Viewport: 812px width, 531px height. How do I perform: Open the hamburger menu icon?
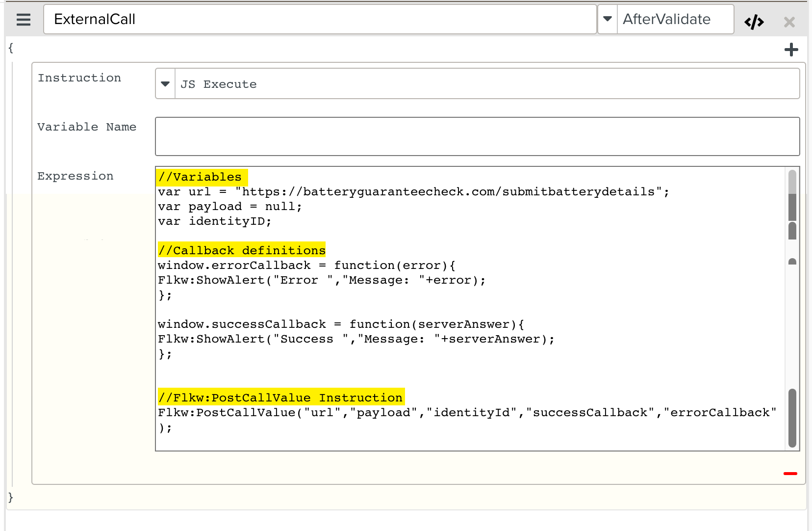coord(24,20)
